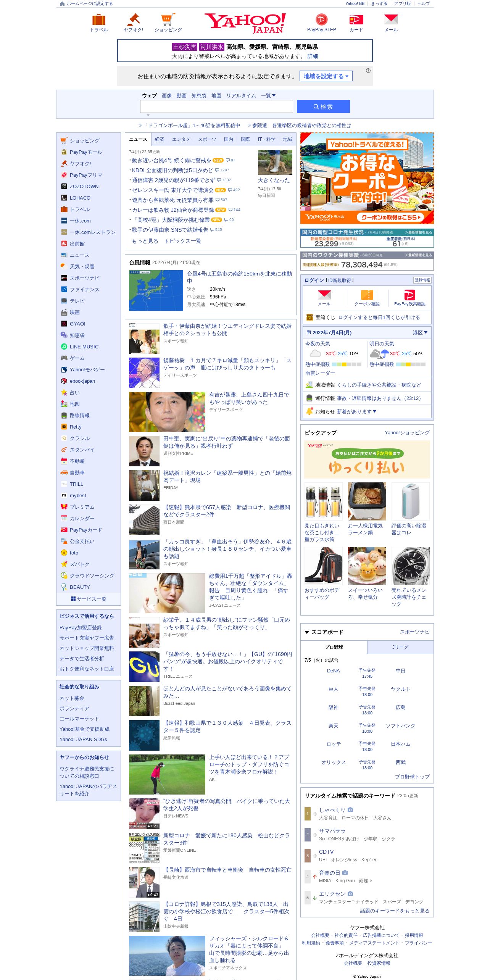Collapse the スコアボード section triangle
The height and width of the screenshot is (980, 490).
click(x=306, y=632)
